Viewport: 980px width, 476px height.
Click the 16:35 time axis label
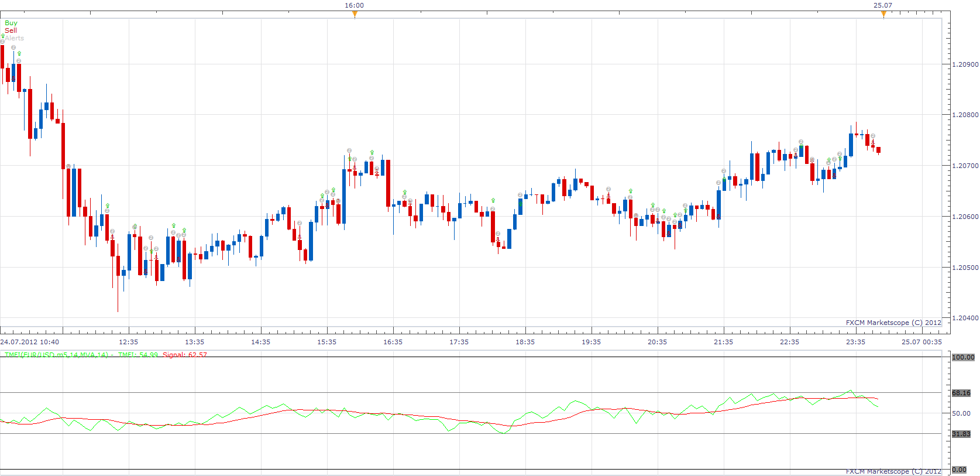click(393, 342)
